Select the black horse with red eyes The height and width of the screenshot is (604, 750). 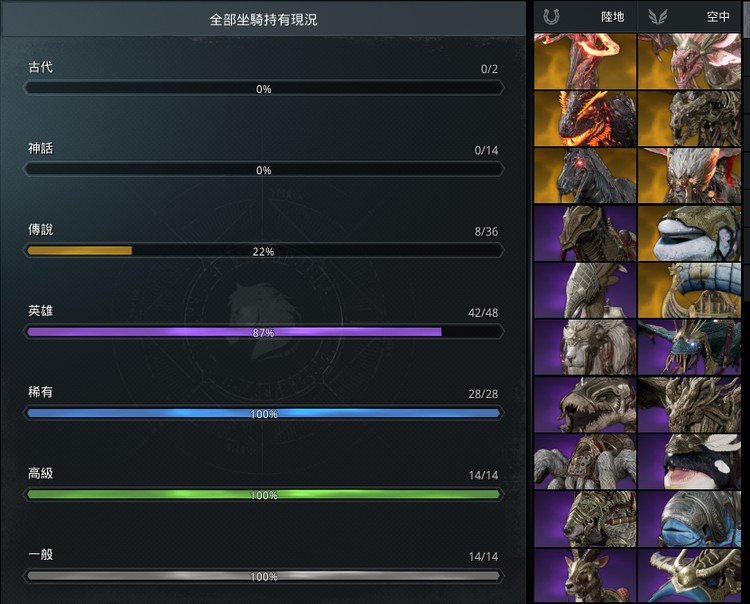(585, 176)
